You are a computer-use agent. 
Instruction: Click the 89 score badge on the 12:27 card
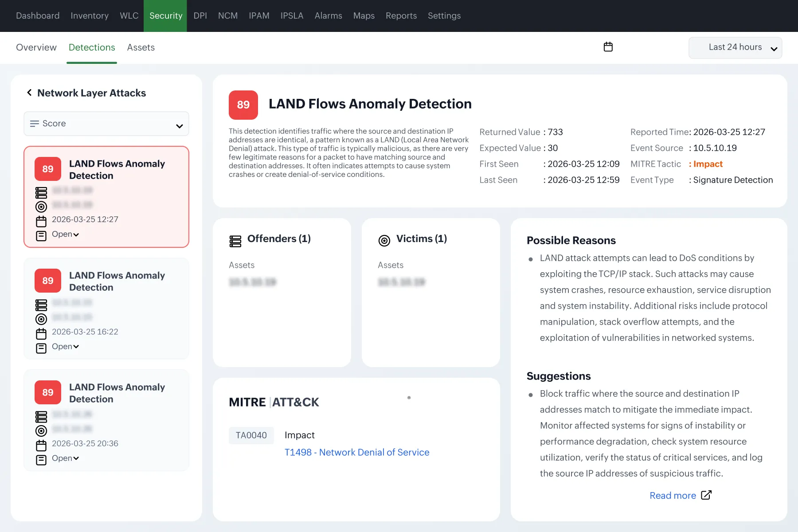[x=48, y=169]
